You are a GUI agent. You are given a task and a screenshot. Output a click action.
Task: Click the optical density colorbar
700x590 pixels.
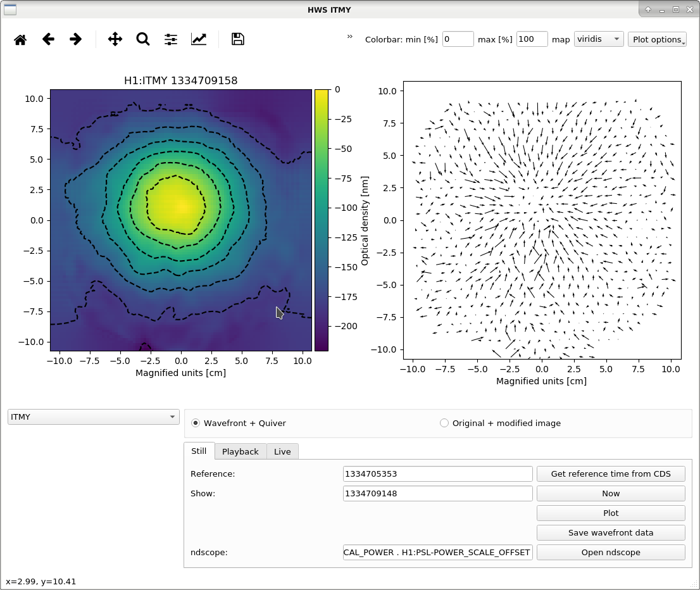tap(322, 220)
